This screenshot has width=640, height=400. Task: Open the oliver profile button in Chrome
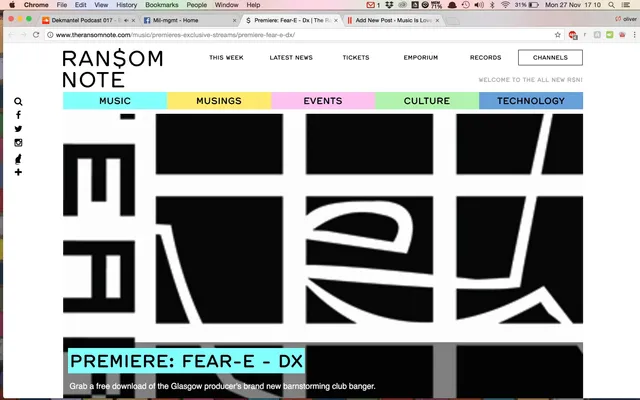click(627, 19)
